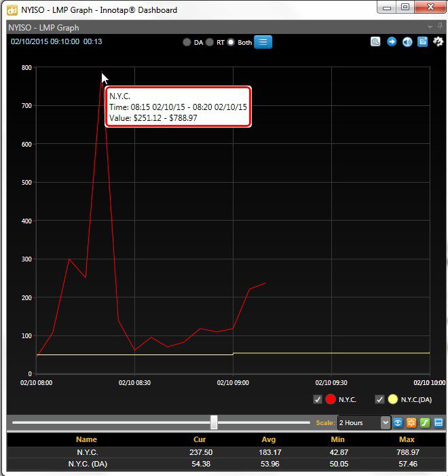Click the green curve line-style icon
Screen dimensions: 448x476
[425, 422]
